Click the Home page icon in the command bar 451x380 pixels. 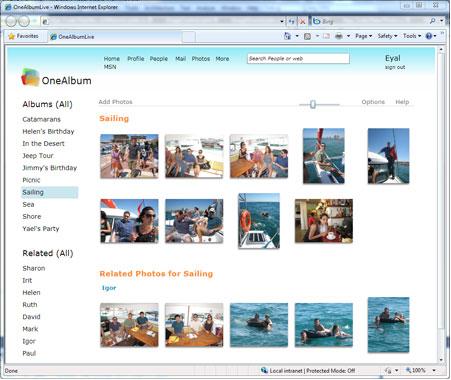(x=287, y=36)
